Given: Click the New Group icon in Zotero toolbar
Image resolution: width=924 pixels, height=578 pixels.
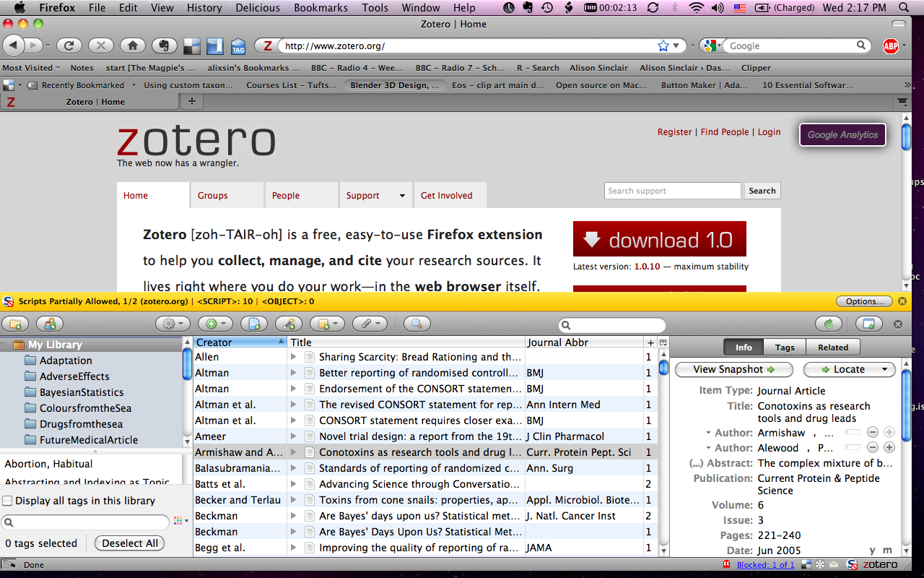Looking at the screenshot, I should tap(50, 324).
